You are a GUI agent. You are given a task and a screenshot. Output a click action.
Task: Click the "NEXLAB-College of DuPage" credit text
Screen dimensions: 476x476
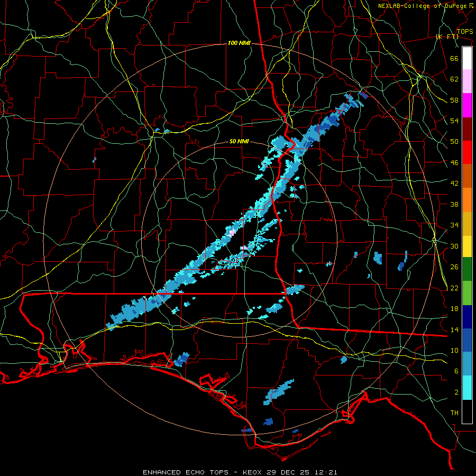[x=423, y=6]
